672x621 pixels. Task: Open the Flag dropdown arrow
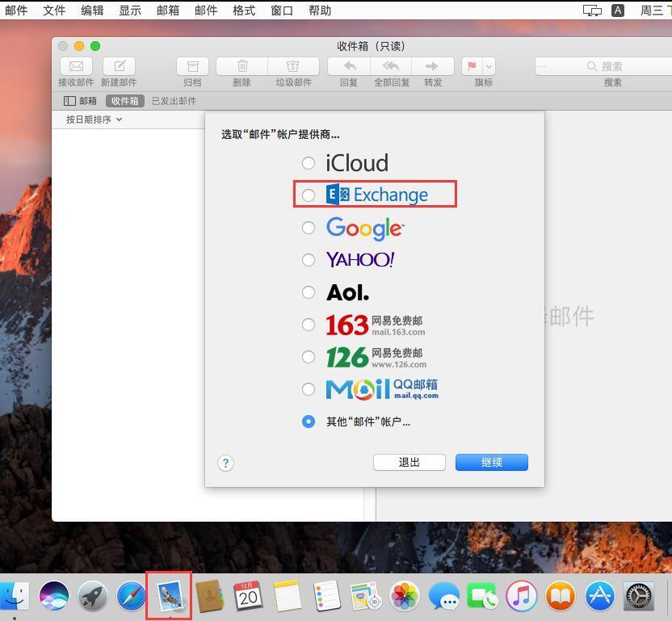click(489, 66)
